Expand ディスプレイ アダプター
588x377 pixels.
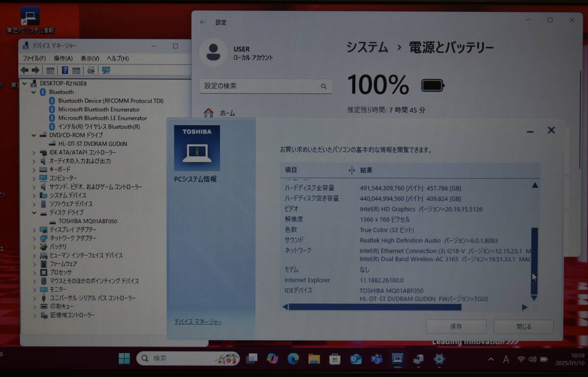click(33, 230)
